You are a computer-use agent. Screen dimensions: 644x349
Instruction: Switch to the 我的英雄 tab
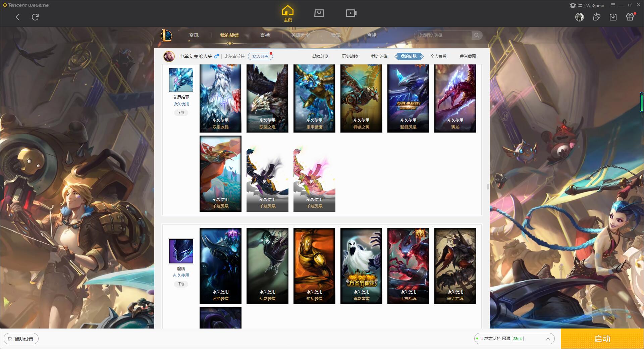[x=379, y=56]
